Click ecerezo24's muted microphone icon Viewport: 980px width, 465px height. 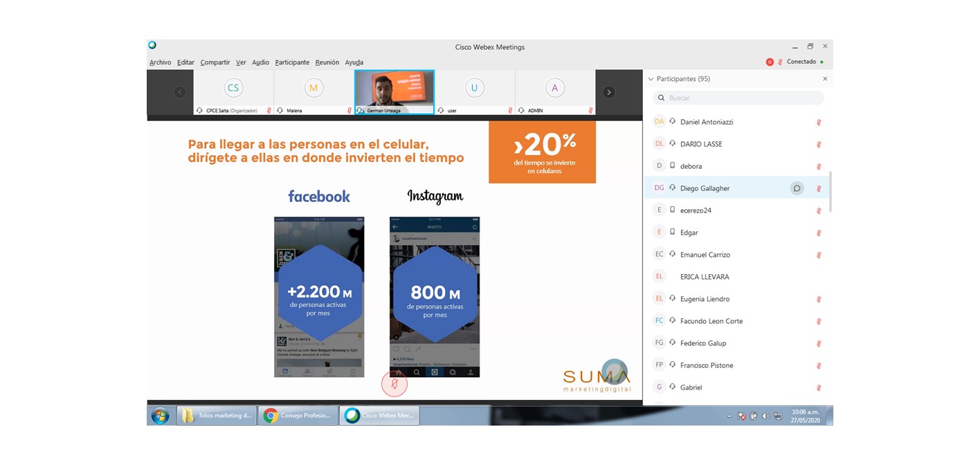[x=819, y=211]
